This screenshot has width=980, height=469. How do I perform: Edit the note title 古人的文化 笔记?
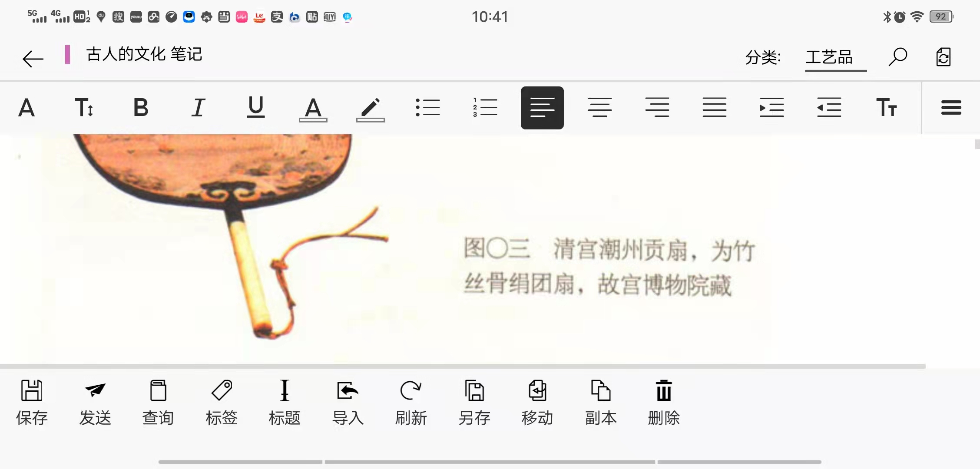[x=144, y=55]
